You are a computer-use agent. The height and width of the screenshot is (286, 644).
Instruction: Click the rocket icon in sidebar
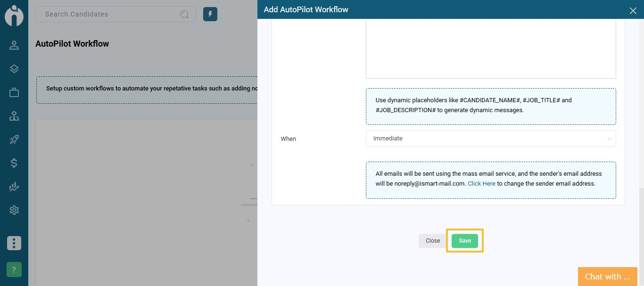14,139
